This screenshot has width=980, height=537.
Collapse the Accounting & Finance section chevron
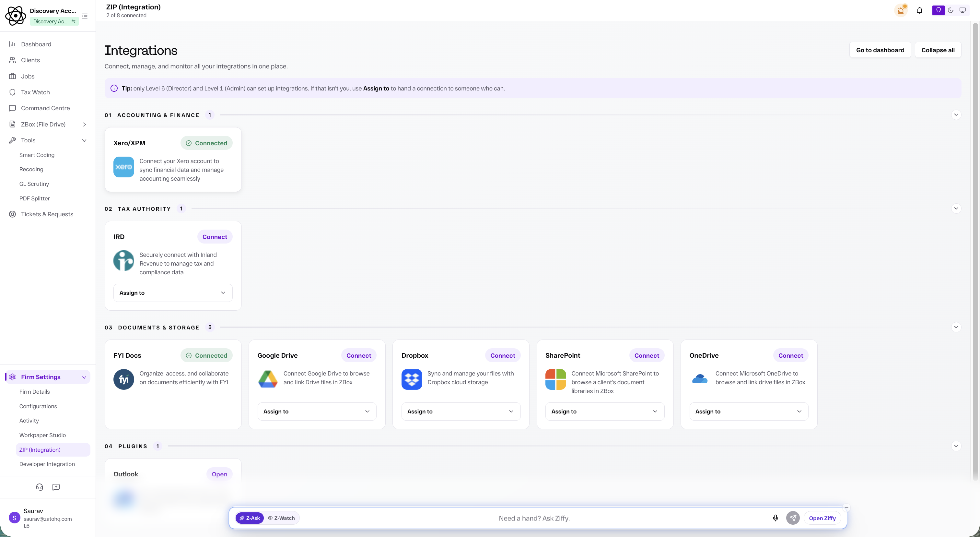click(956, 114)
